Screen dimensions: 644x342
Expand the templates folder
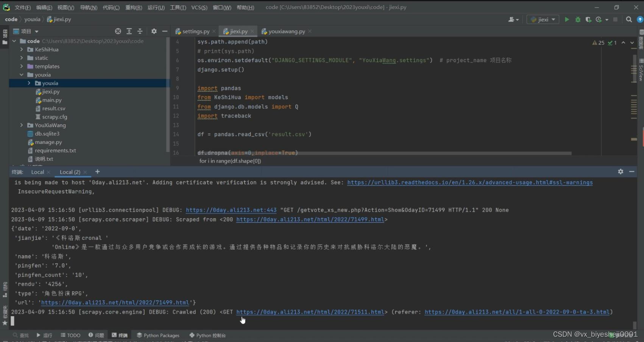coord(22,66)
